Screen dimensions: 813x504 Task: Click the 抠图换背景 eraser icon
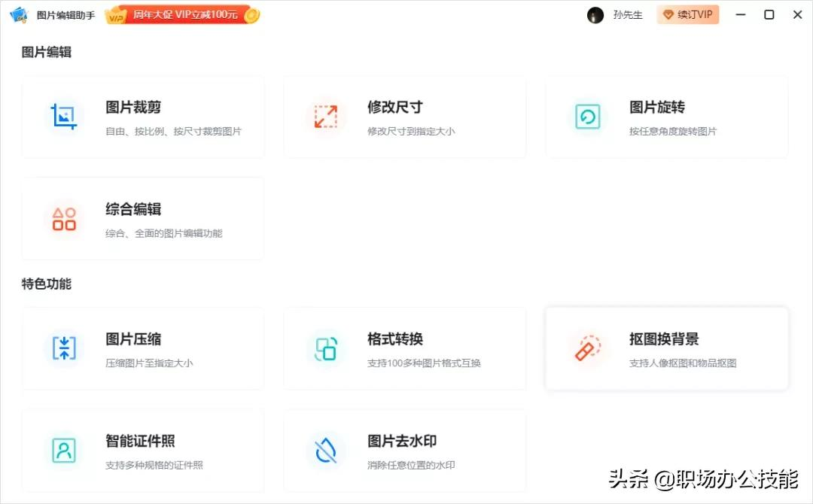point(587,348)
